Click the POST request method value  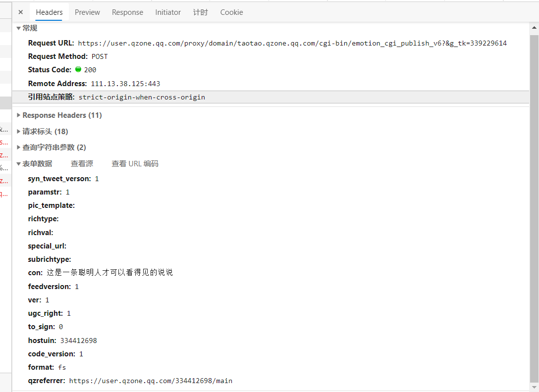(100, 57)
